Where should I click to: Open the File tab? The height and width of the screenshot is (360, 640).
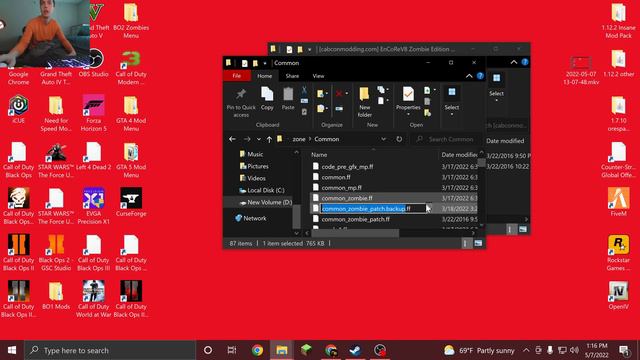236,76
